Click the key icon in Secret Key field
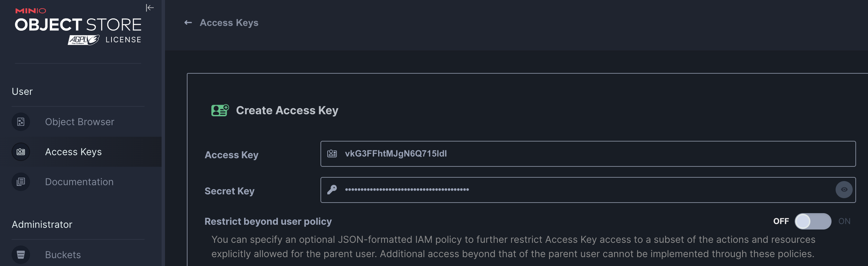The image size is (868, 266). (x=332, y=190)
